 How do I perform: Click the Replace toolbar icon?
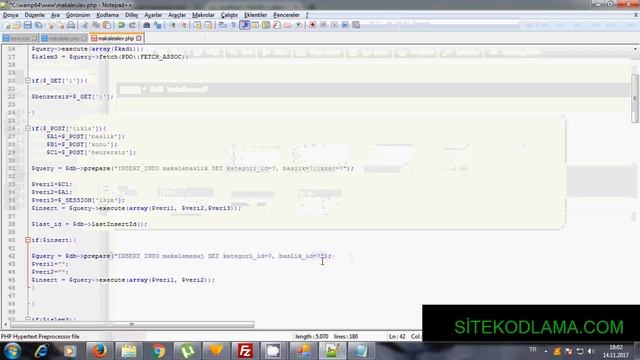(157, 25)
